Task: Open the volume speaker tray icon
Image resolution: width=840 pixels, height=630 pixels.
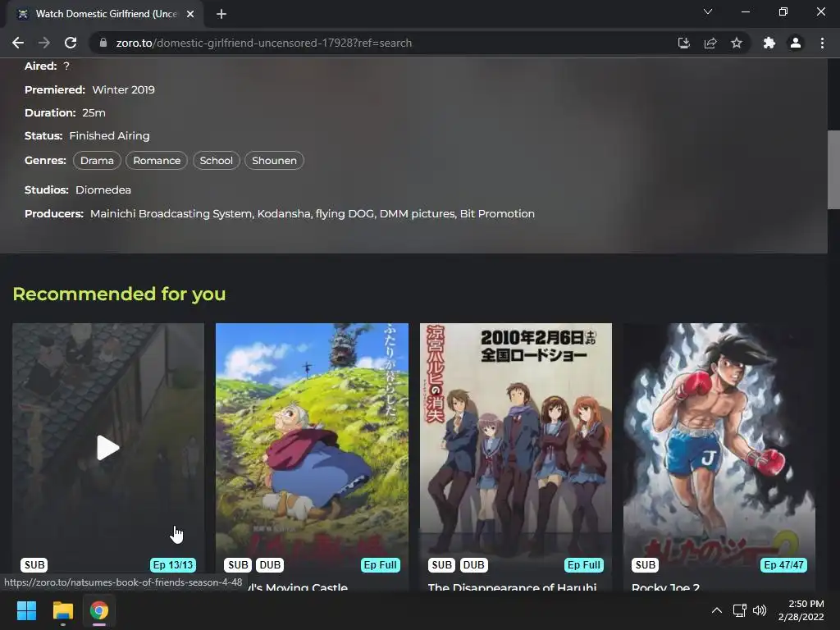Action: click(x=760, y=610)
